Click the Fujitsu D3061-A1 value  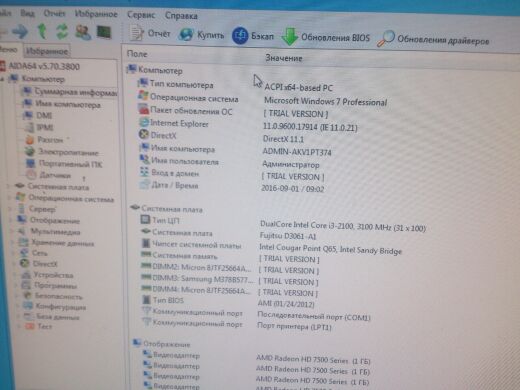point(288,236)
